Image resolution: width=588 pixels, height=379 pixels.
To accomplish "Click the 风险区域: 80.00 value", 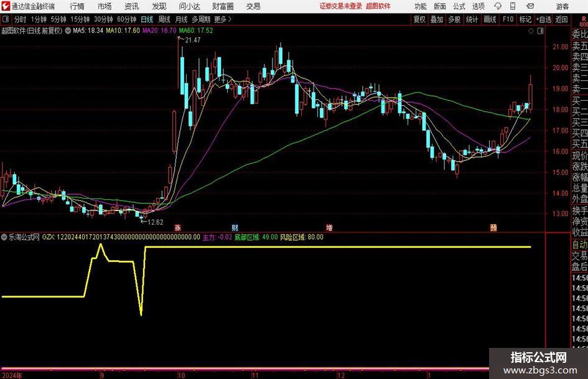I will [302, 237].
